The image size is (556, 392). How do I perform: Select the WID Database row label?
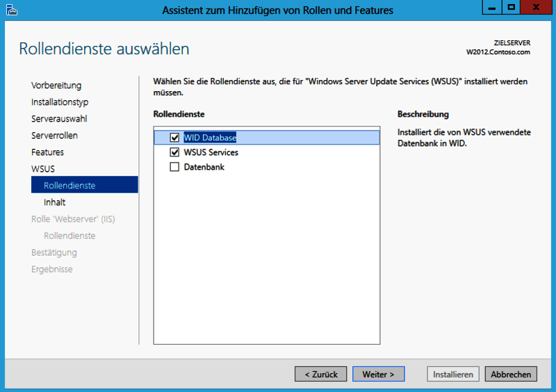click(x=210, y=138)
